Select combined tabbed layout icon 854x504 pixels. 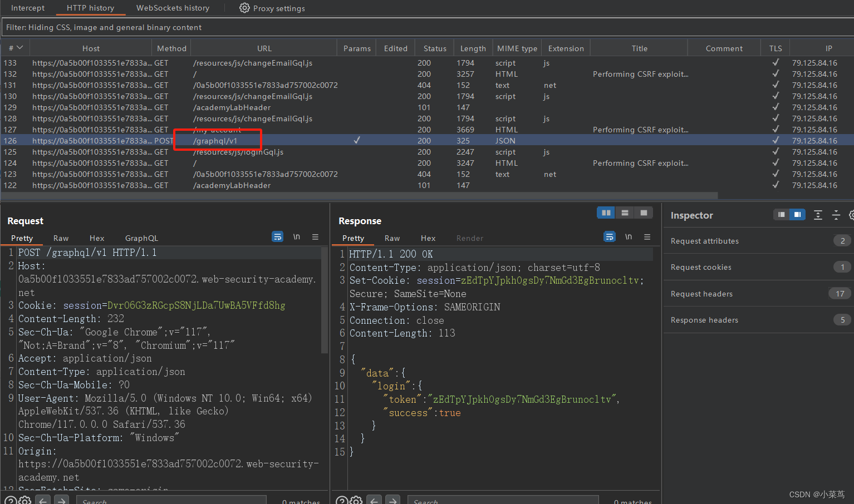click(x=644, y=213)
